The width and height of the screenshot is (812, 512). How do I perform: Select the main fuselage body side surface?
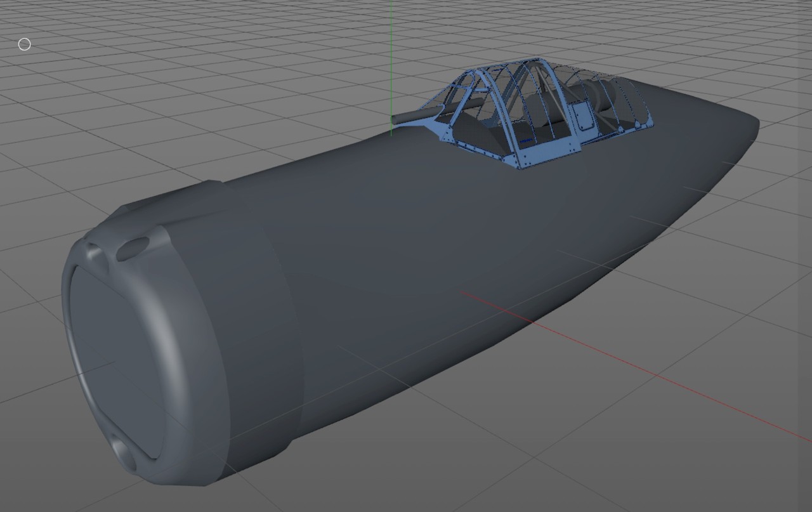click(444, 254)
